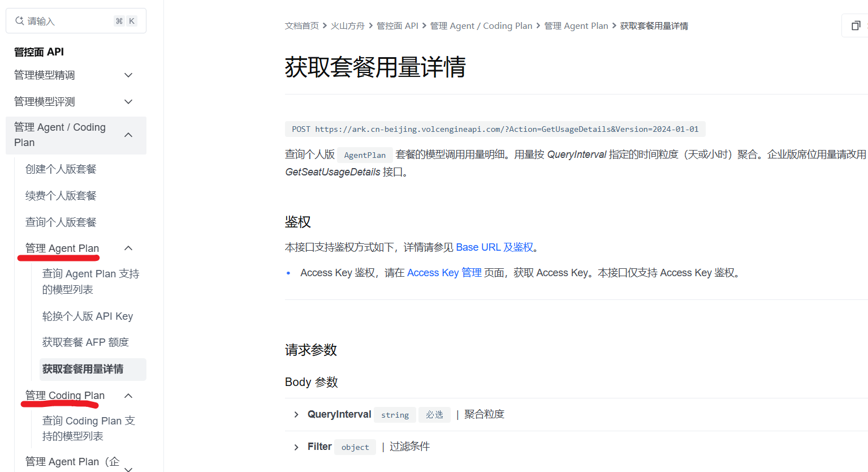Click the 管控面 API sidebar heading
The height and width of the screenshot is (472, 868).
[39, 52]
